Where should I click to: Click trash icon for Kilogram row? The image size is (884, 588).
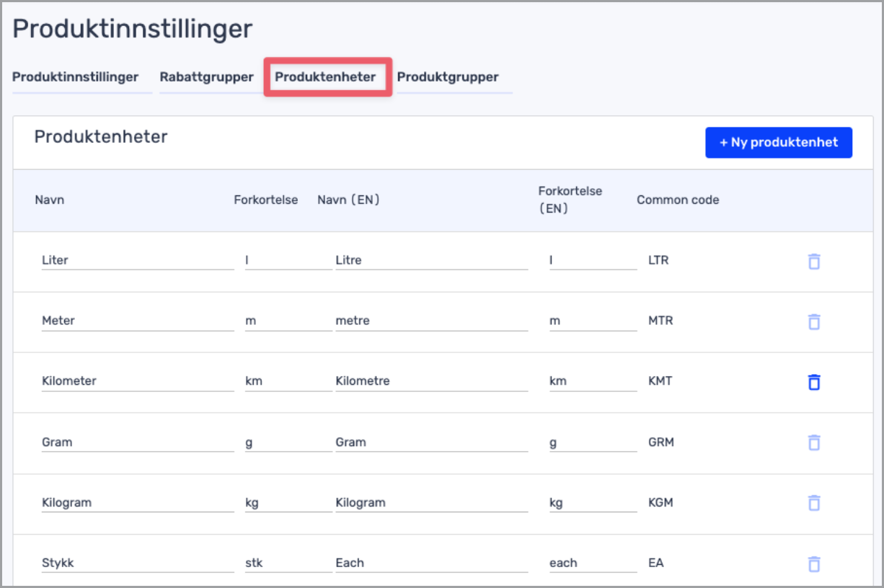pos(813,503)
